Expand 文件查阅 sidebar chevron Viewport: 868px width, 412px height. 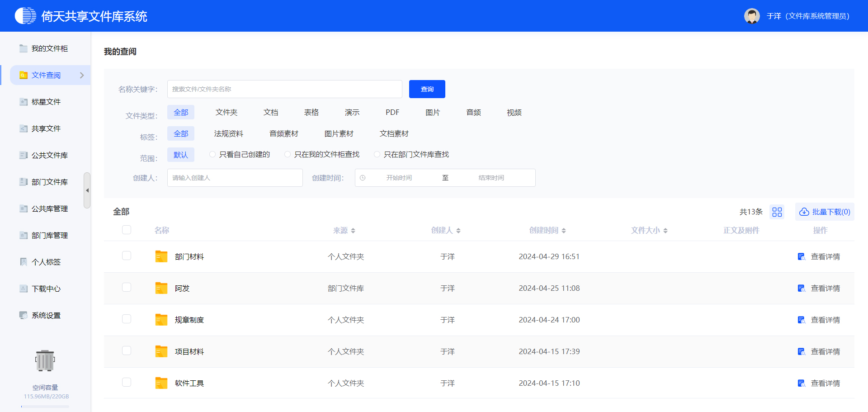pyautogui.click(x=82, y=75)
